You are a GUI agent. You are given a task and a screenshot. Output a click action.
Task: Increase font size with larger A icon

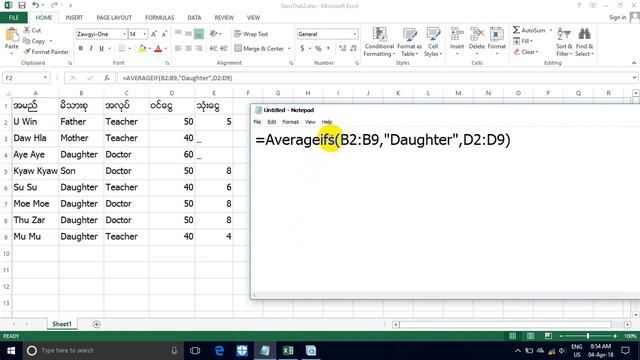(154, 34)
